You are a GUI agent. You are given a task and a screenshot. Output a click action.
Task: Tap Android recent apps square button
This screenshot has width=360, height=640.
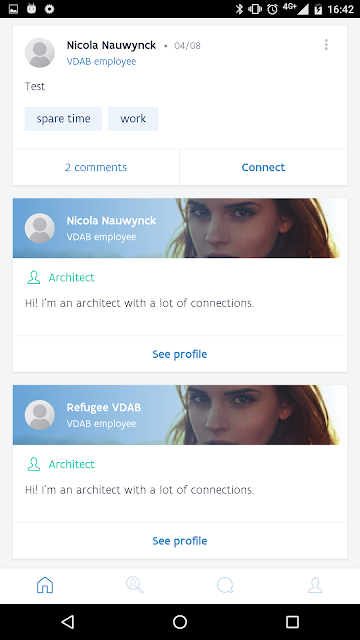[292, 622]
